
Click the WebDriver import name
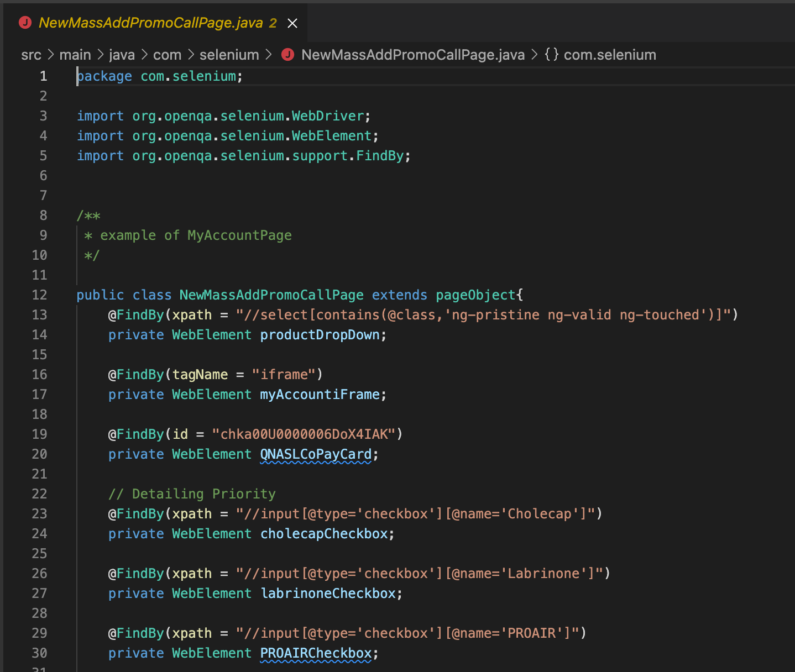[x=328, y=116]
